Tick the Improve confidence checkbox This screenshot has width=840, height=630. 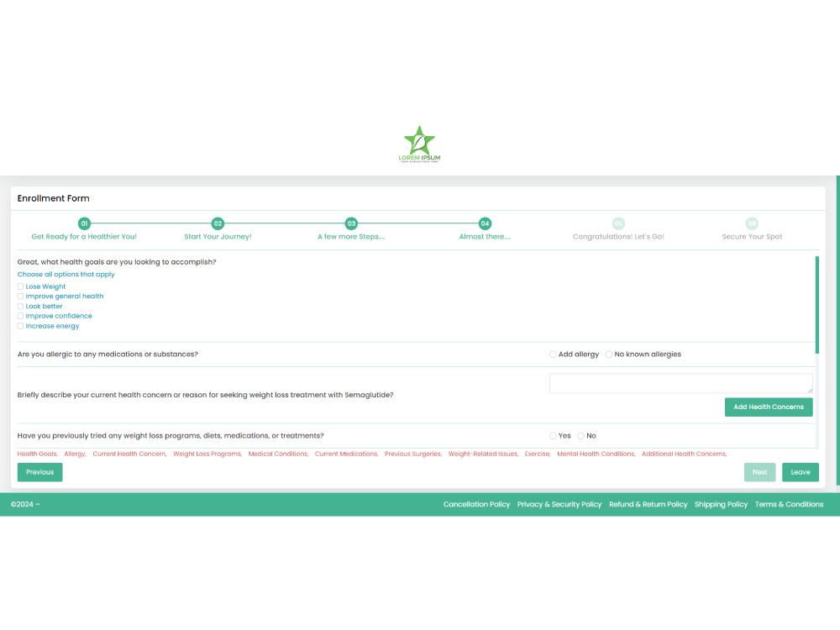click(20, 316)
